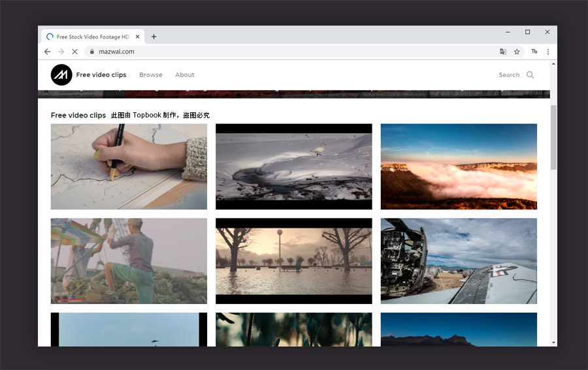Open the translate page icon
The width and height of the screenshot is (588, 370).
click(503, 52)
